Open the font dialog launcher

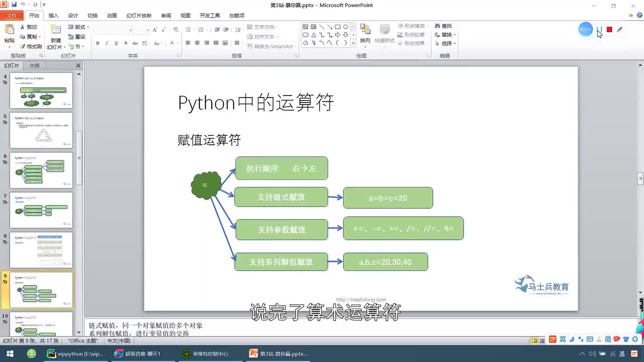pyautogui.click(x=178, y=56)
